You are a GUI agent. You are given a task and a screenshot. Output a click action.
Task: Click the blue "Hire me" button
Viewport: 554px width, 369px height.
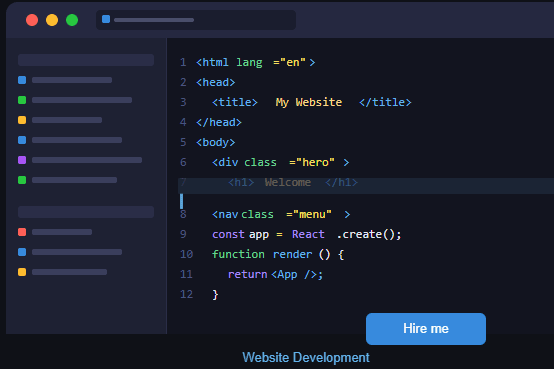[x=426, y=329]
